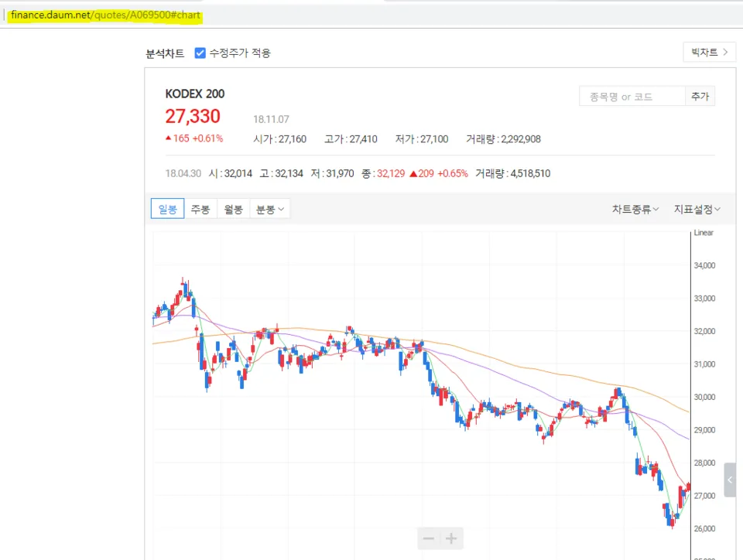Expand the 지표설정 dropdown
The image size is (743, 560).
click(x=697, y=209)
